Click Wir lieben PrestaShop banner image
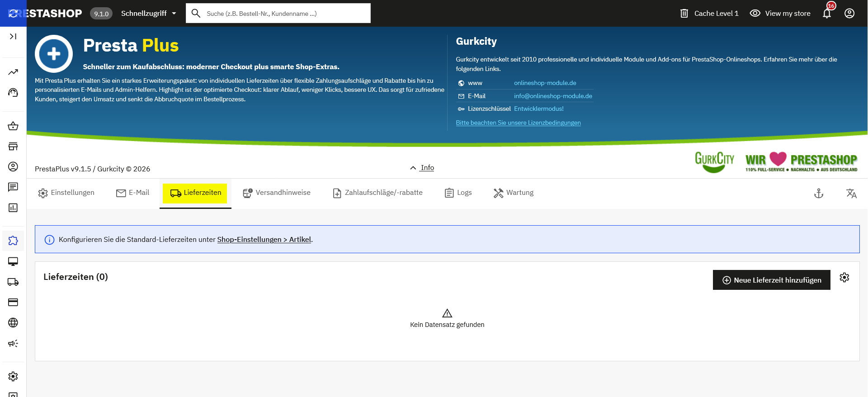 [x=801, y=162]
